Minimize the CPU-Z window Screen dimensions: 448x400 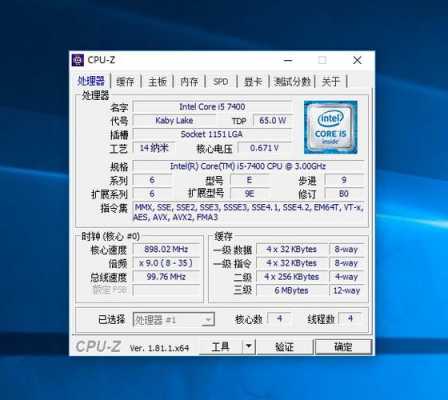pyautogui.click(x=288, y=60)
